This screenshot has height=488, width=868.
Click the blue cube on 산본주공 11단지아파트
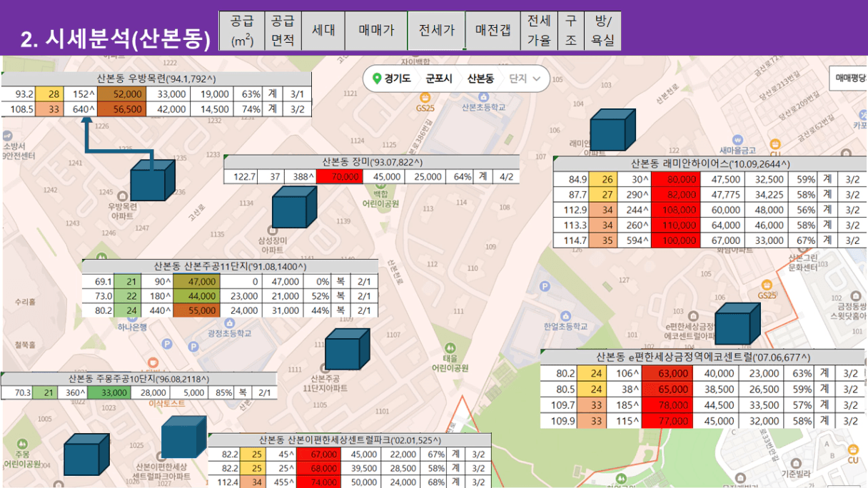pos(347,349)
